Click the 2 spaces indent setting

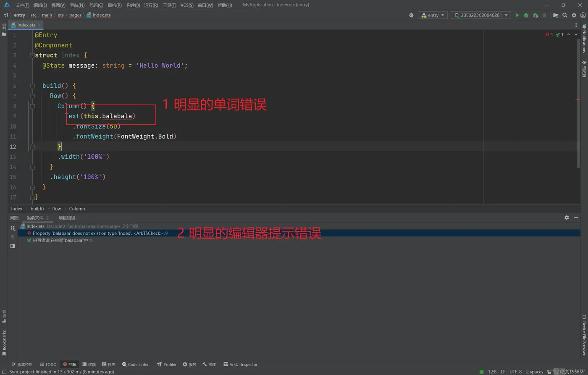pos(534,372)
